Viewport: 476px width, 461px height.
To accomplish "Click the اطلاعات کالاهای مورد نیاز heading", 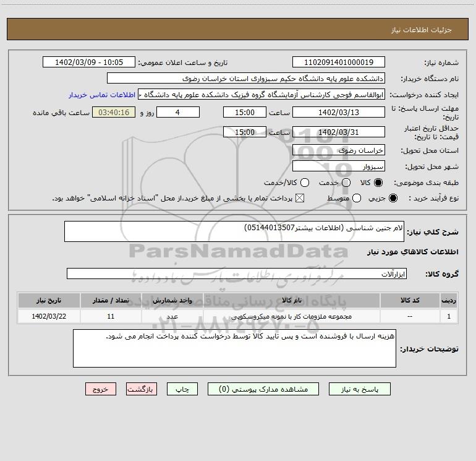I will [x=412, y=252].
